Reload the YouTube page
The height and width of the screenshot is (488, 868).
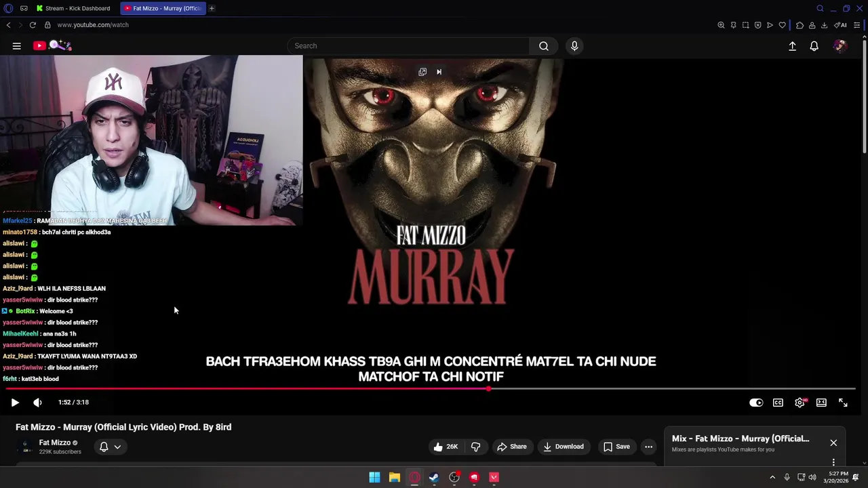(x=32, y=25)
